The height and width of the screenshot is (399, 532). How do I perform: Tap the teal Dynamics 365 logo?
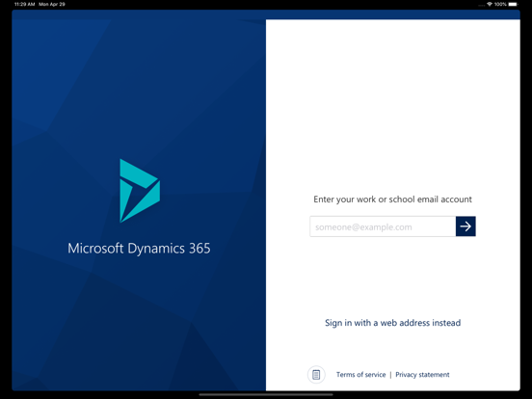pyautogui.click(x=140, y=191)
